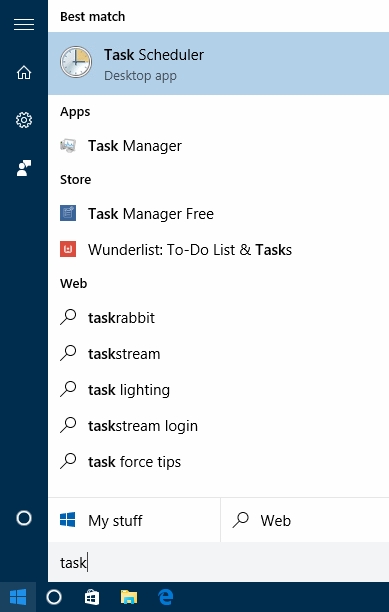
Task: Click the search box containing task
Action: [x=218, y=562]
